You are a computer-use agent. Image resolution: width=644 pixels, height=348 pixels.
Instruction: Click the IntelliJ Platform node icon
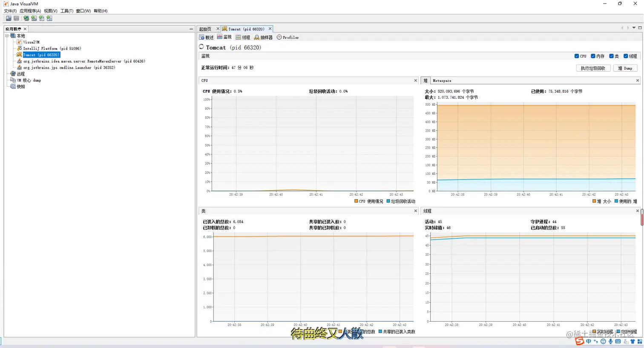pos(19,48)
